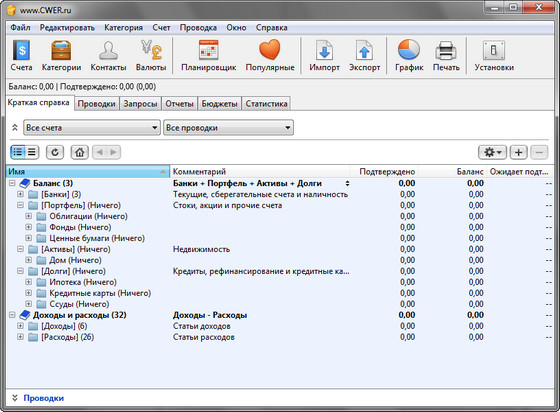Switch to flat list view mode
Screen dimensions: 560x412
[32, 152]
